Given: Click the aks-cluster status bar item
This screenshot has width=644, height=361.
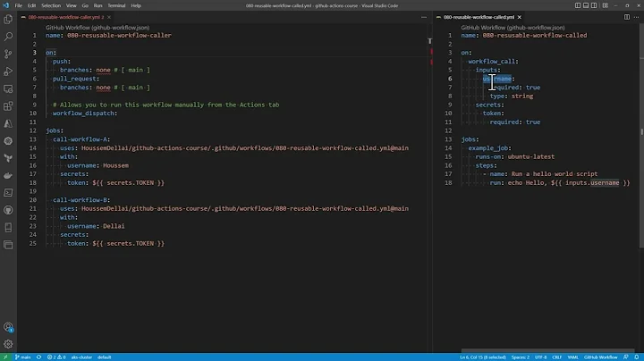Looking at the screenshot, I should (x=81, y=357).
